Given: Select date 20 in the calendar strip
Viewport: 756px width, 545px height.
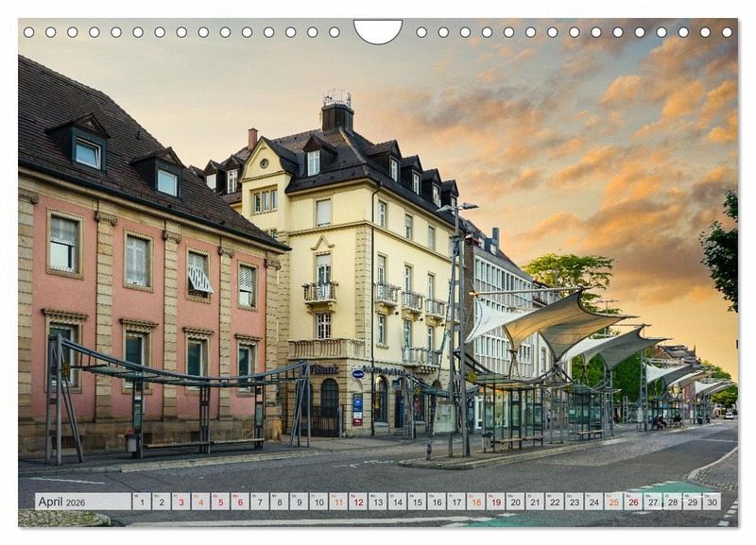Looking at the screenshot, I should tap(515, 502).
